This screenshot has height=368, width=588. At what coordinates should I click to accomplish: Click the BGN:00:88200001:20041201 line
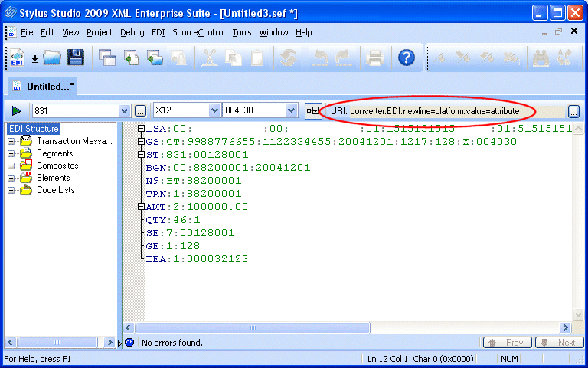[228, 168]
